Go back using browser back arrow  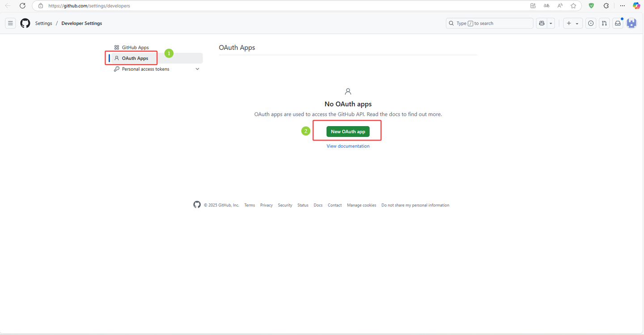8,6
